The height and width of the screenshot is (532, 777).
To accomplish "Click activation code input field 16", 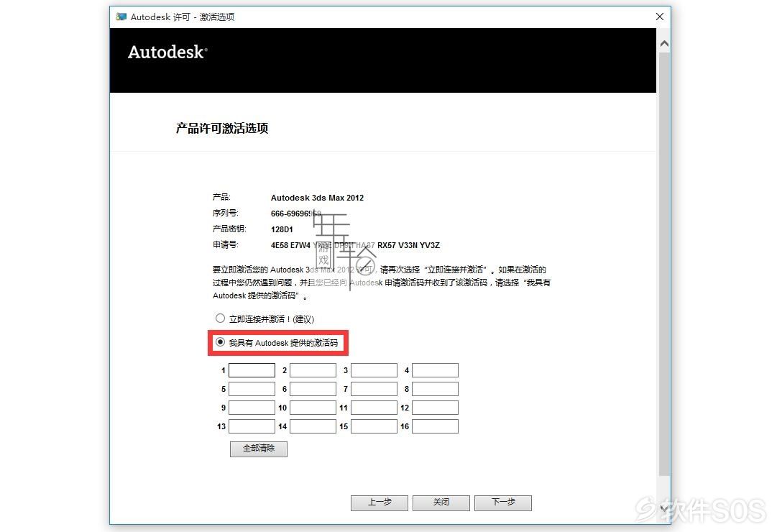I will pos(435,426).
